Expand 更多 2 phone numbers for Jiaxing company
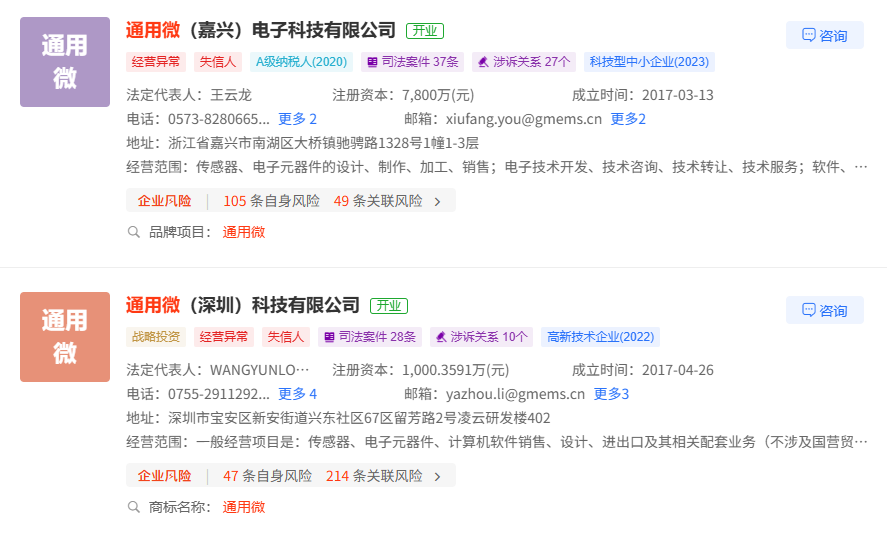Image resolution: width=887 pixels, height=540 pixels. pyautogui.click(x=297, y=119)
